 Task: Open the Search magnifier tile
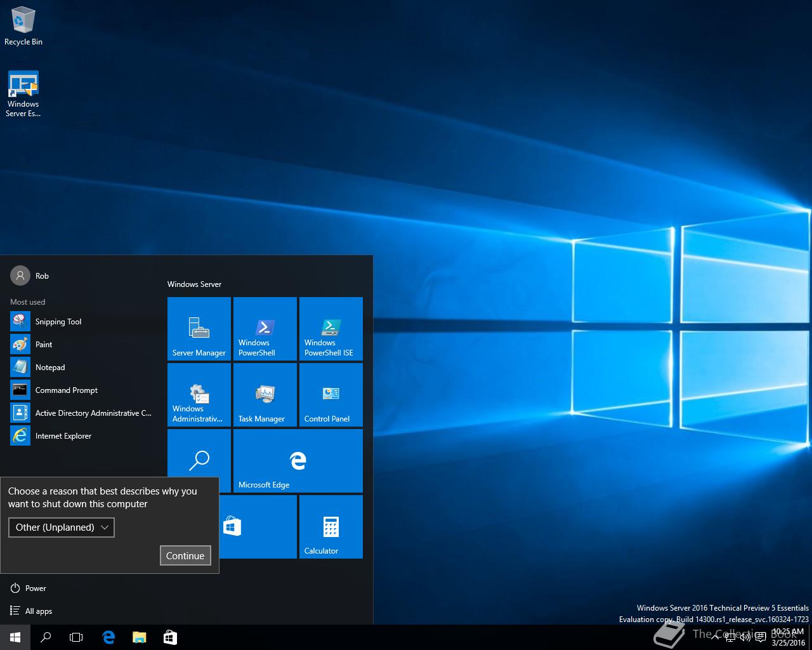tap(199, 453)
